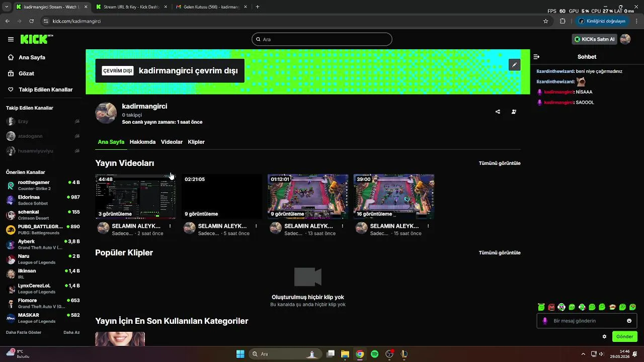The width and height of the screenshot is (644, 362).
Task: Open options menu for the 15 saat önce video
Action: point(428,226)
